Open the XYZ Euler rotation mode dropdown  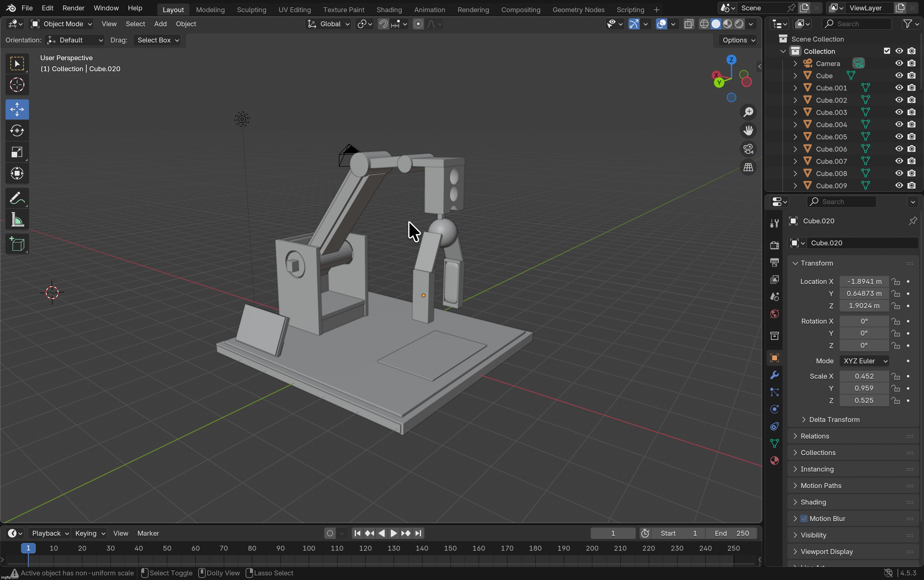864,361
